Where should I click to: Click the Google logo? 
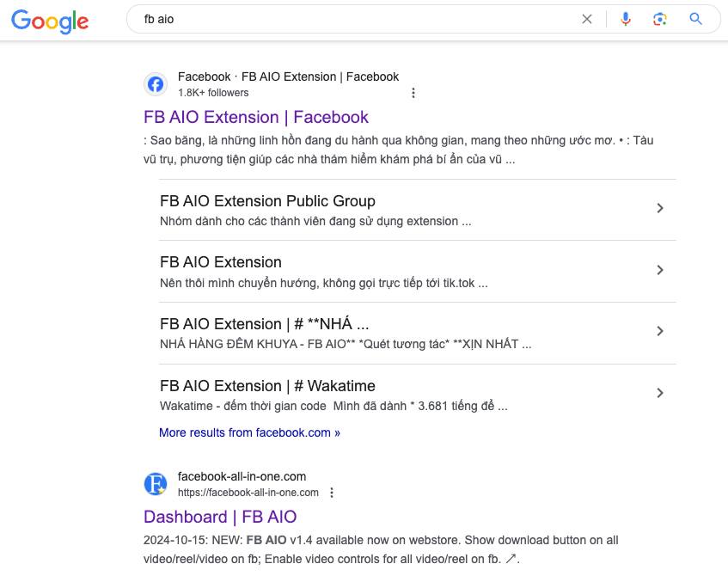50,21
